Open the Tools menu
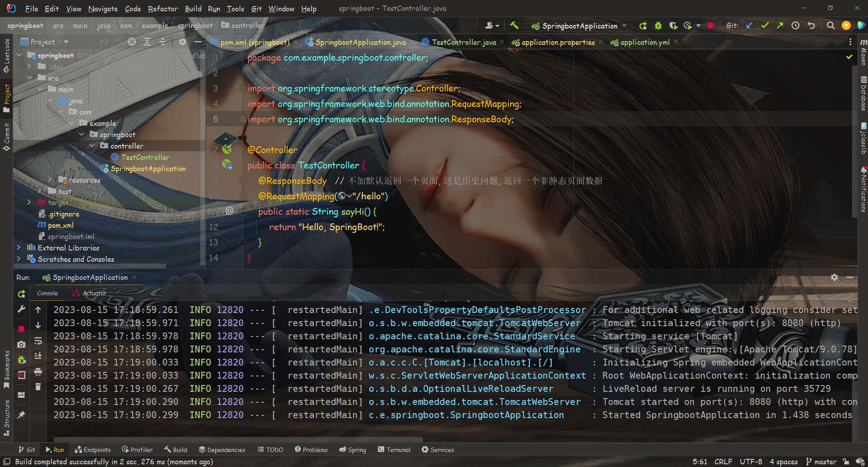 (235, 9)
